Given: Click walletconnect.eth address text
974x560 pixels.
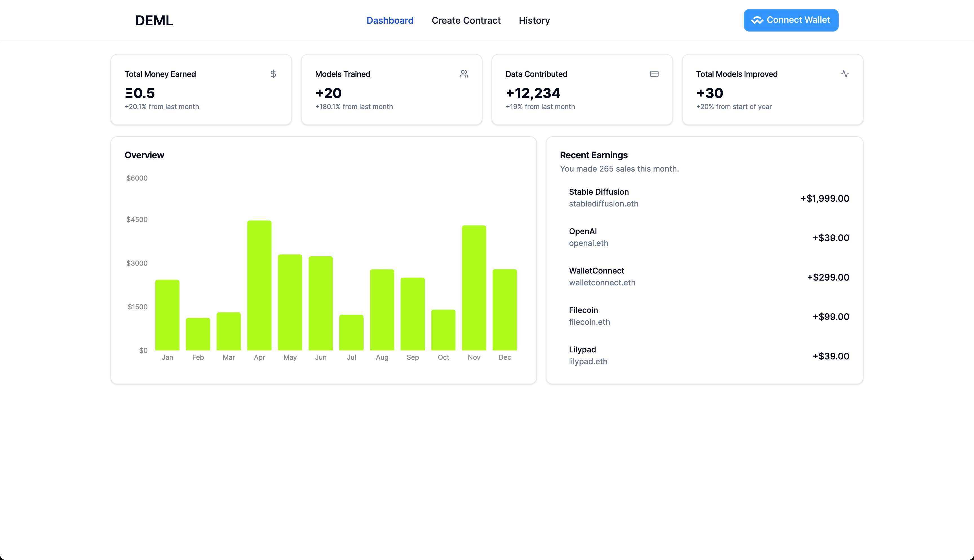Looking at the screenshot, I should pos(602,282).
